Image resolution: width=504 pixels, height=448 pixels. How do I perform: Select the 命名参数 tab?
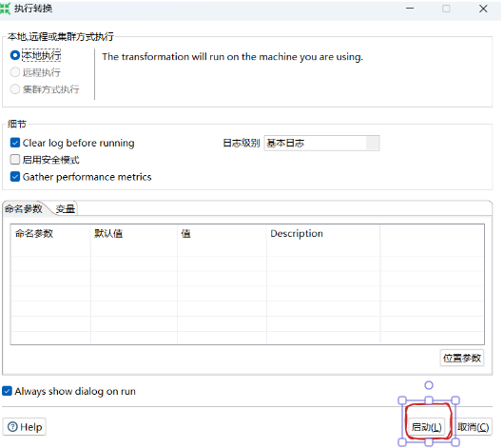(24, 208)
